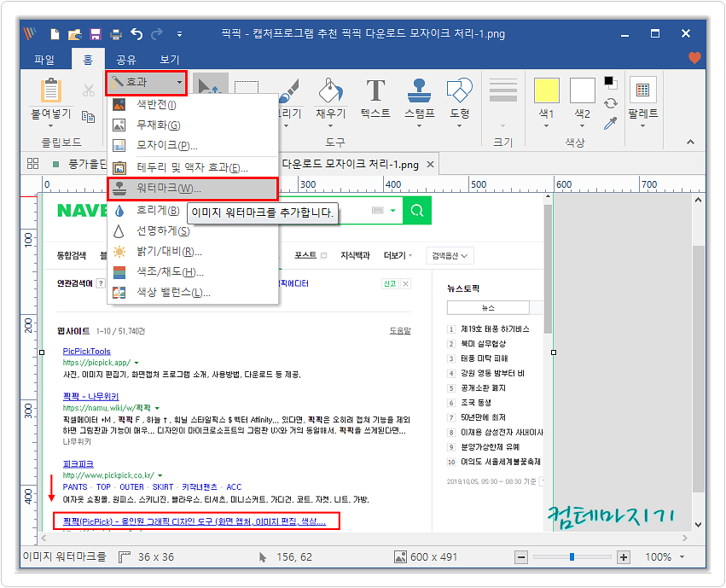Choose 모자이크(P)... effect
The height and width of the screenshot is (588, 726).
193,145
